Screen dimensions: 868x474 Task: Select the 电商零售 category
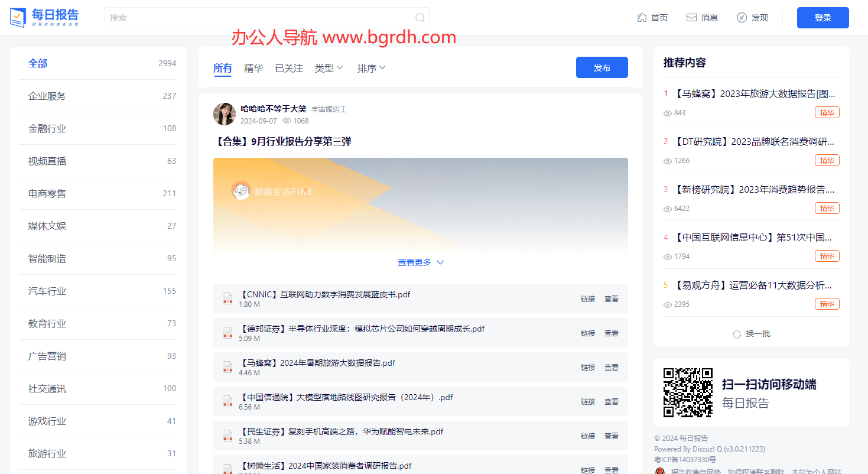click(47, 193)
